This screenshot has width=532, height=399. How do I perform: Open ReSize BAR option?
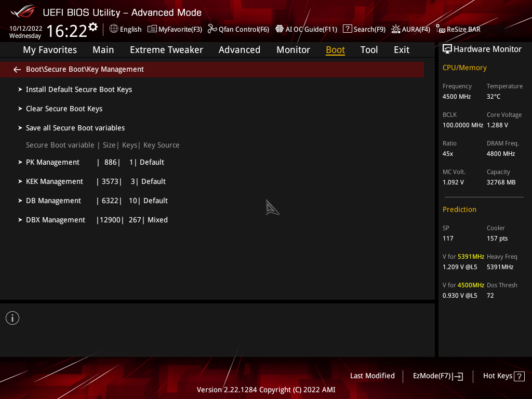(458, 29)
